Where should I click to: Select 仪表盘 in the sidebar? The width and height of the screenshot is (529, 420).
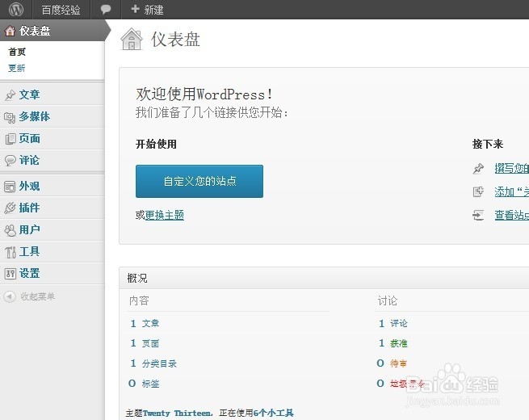[35, 31]
